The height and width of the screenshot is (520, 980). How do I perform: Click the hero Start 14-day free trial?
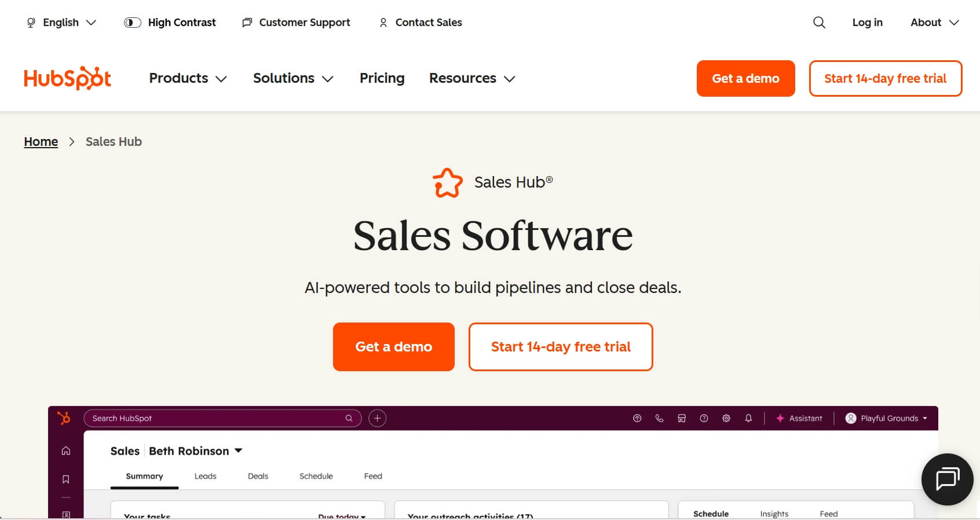561,347
